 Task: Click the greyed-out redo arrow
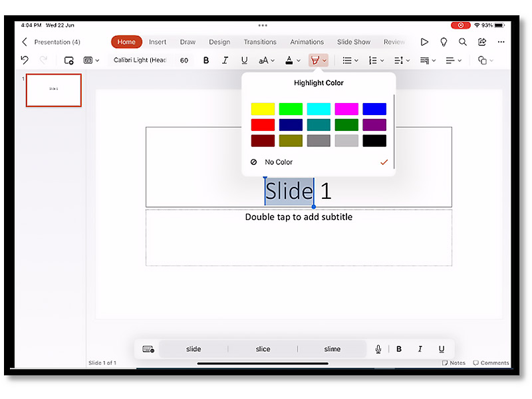click(43, 60)
